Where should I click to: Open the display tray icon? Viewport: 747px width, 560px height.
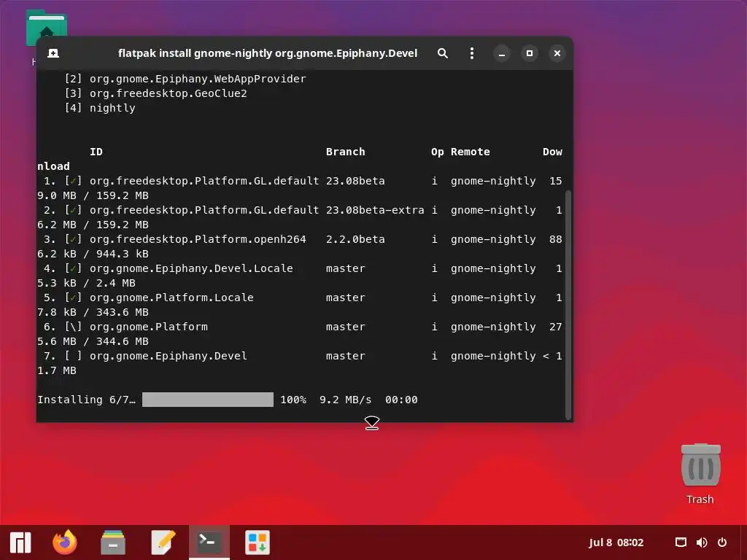[x=681, y=542]
